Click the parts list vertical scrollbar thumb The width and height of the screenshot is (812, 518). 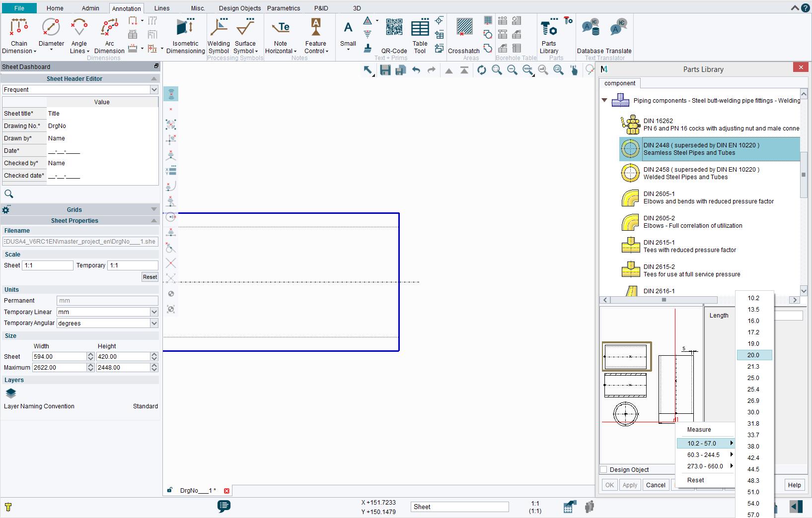click(804, 175)
